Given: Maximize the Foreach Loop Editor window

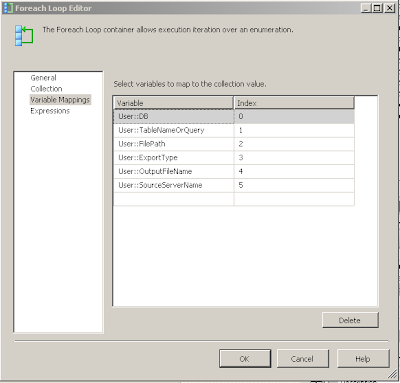Looking at the screenshot, I should (x=377, y=8).
